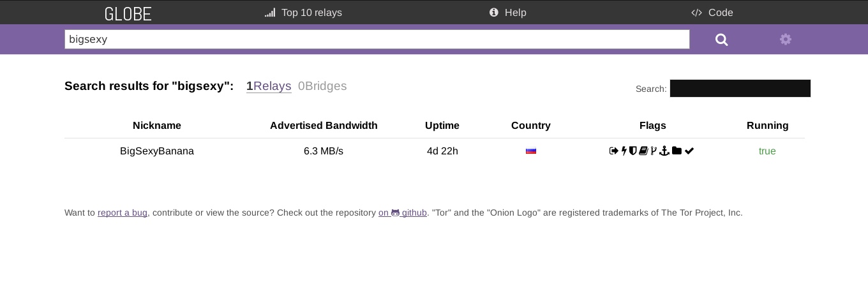Follow the "report a bug" link
The height and width of the screenshot is (289, 868).
pos(123,213)
